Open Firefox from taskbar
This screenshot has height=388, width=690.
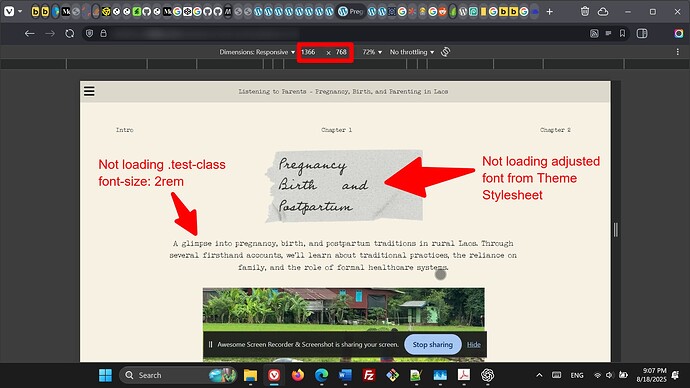[x=298, y=375]
